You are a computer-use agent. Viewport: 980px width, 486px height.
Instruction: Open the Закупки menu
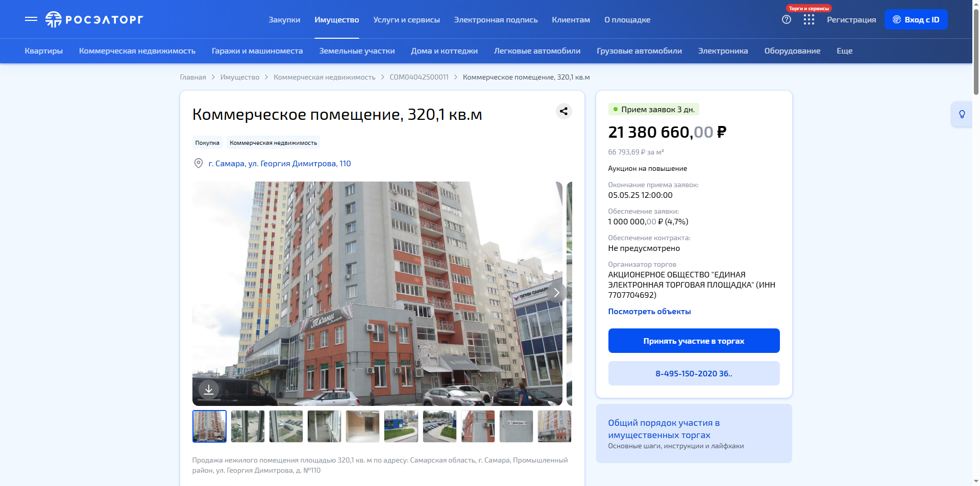pos(284,20)
